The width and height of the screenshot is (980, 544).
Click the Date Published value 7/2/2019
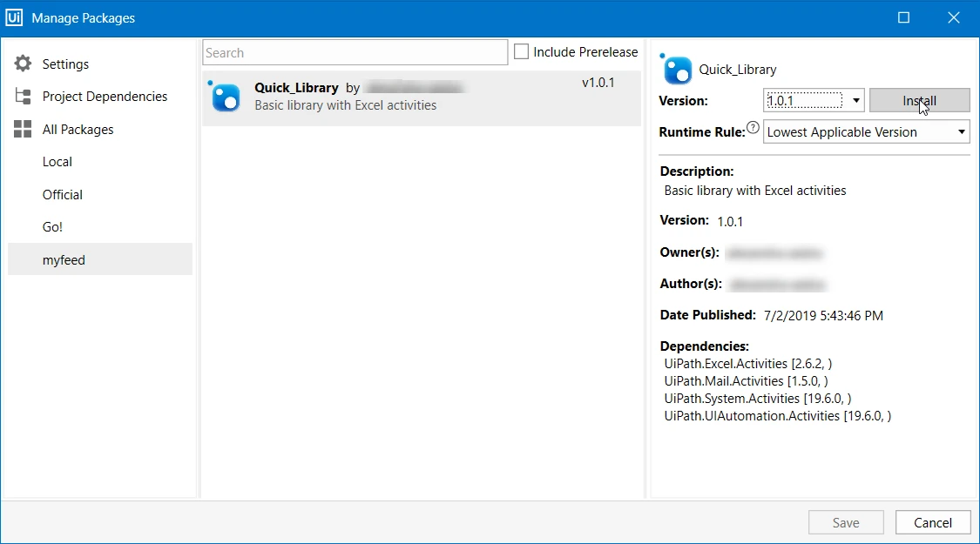pyautogui.click(x=823, y=315)
